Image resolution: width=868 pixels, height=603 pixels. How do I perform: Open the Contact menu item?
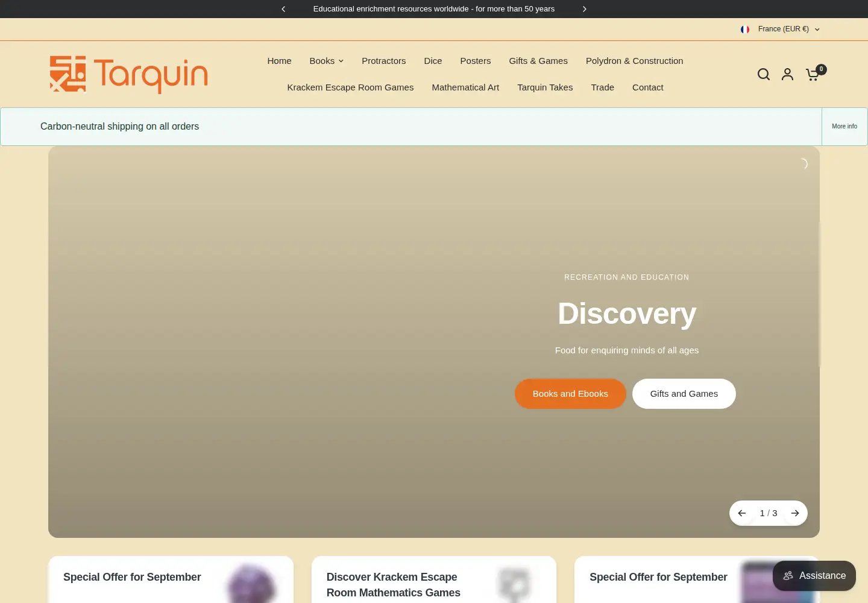point(648,87)
